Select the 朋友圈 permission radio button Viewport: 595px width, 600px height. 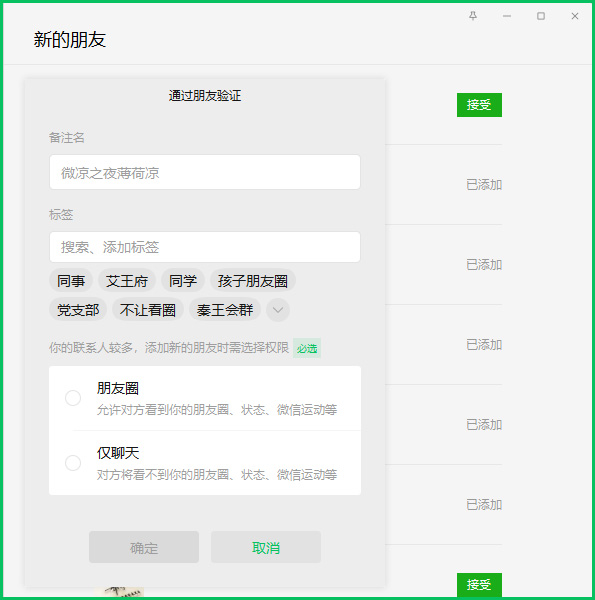73,398
